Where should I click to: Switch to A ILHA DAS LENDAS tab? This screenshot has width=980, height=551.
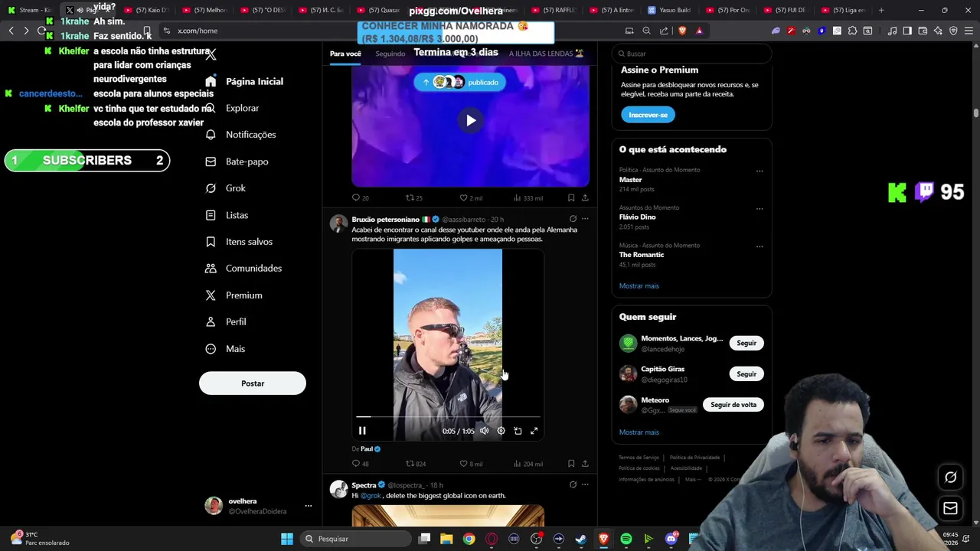(x=547, y=54)
